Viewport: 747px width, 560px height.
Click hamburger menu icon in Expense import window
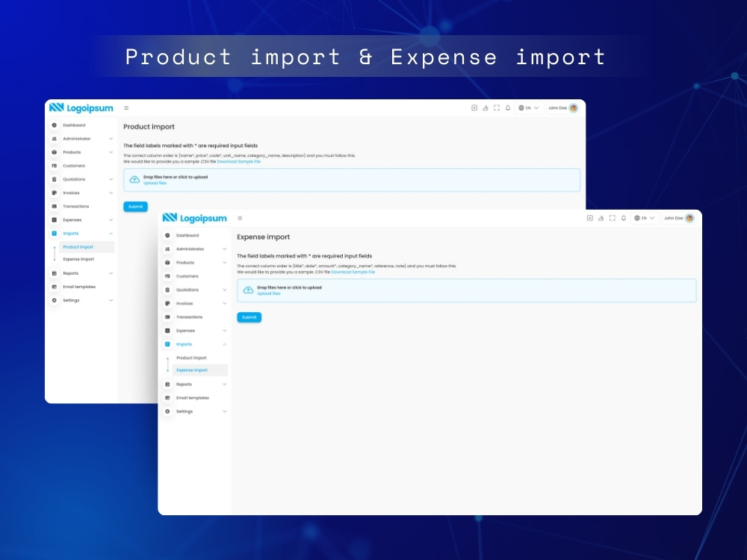(240, 218)
